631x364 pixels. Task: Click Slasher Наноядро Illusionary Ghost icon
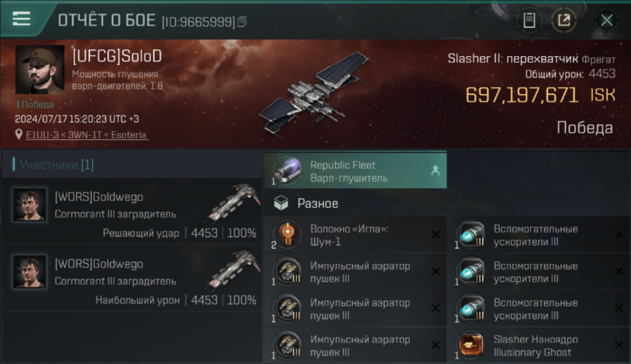pos(470,346)
